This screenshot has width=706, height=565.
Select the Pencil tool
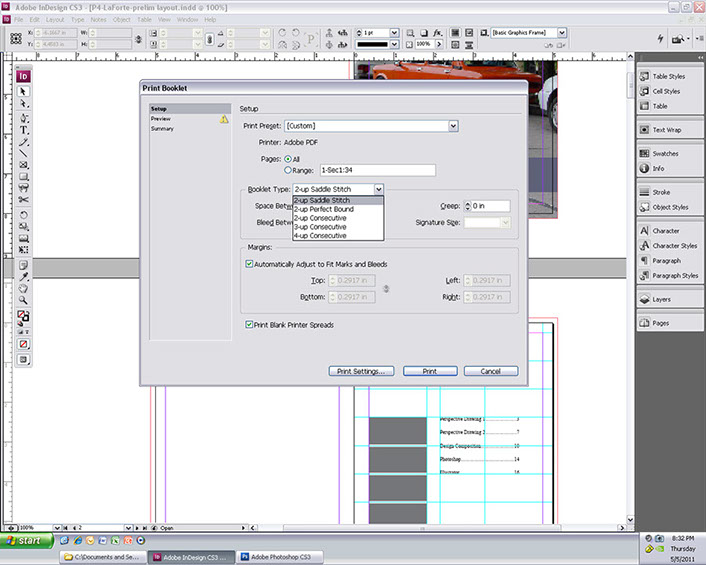click(23, 142)
